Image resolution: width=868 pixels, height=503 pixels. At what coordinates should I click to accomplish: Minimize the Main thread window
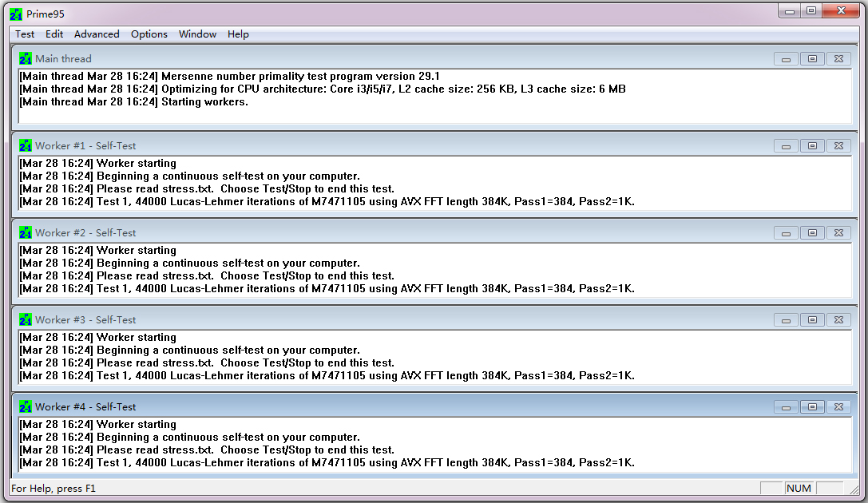pos(786,59)
